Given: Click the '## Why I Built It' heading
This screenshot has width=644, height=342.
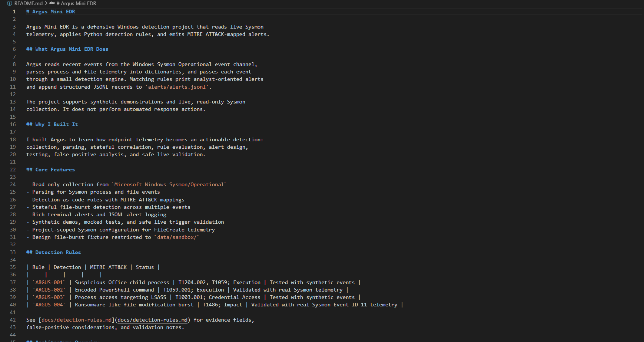Looking at the screenshot, I should pyautogui.click(x=52, y=124).
